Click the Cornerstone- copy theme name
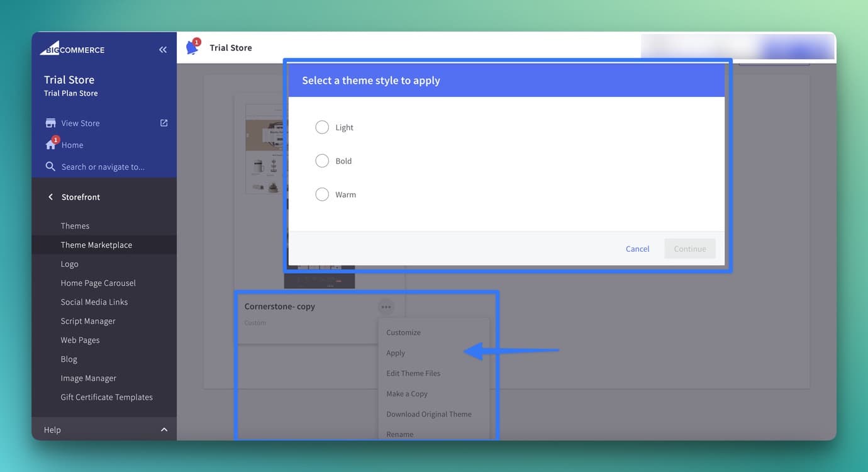Viewport: 868px width, 472px height. [280, 306]
